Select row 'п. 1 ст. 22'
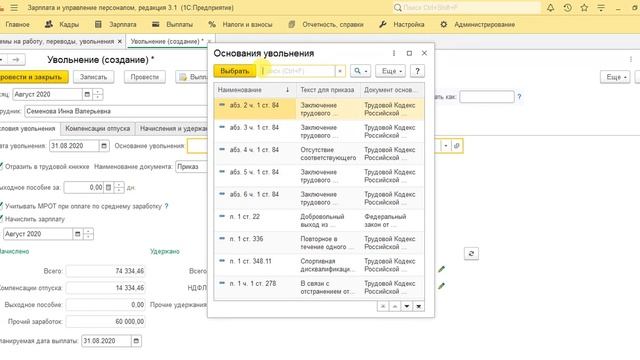 pyautogui.click(x=319, y=220)
